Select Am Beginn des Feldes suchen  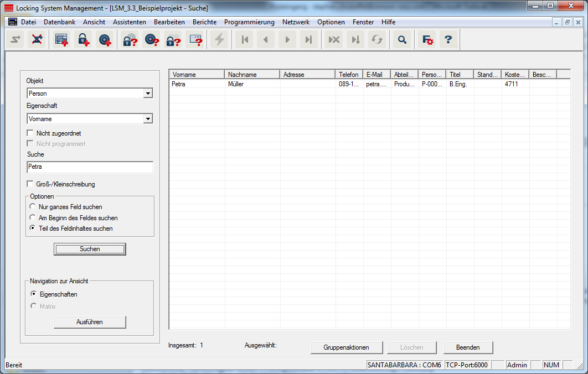click(x=33, y=217)
